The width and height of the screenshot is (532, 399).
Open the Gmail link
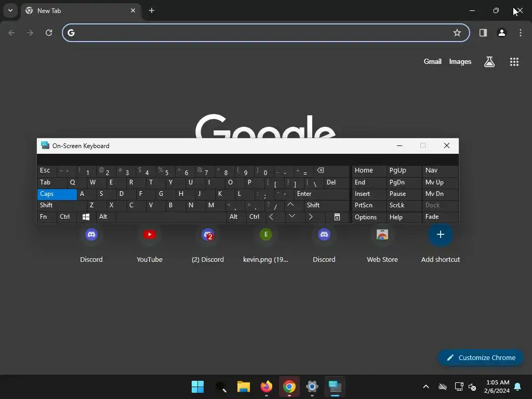tap(432, 61)
